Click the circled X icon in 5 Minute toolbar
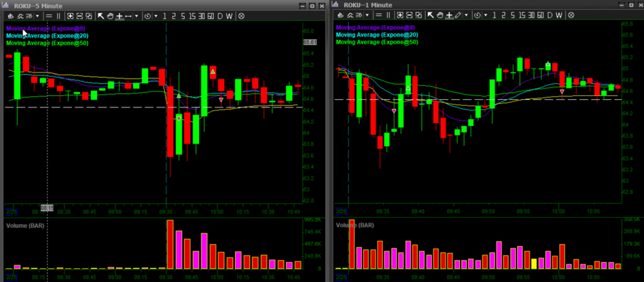Screen dimensions: 644x282 [x=241, y=15]
